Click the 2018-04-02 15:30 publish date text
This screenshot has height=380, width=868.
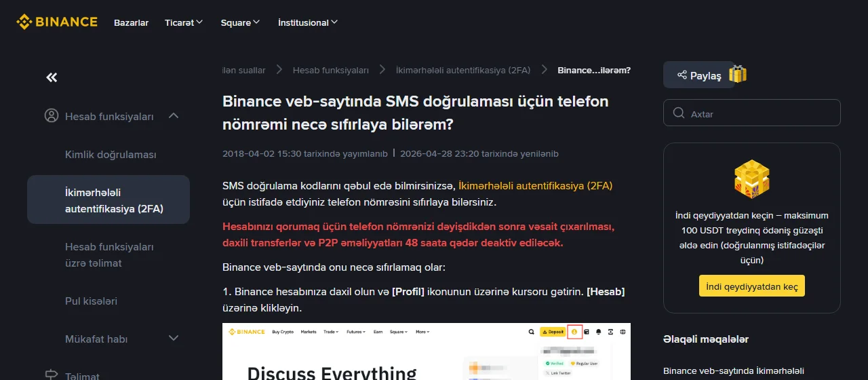click(305, 153)
